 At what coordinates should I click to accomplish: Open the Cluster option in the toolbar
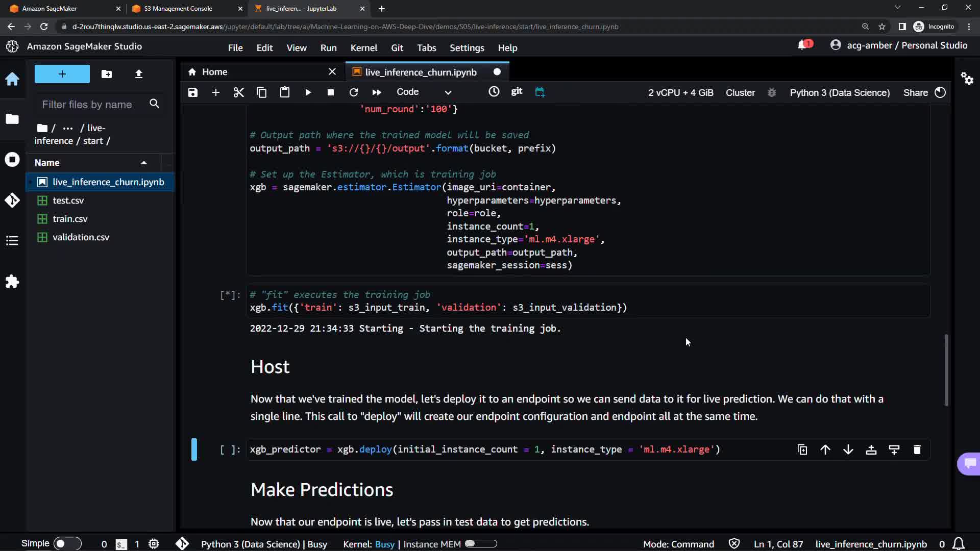[740, 92]
